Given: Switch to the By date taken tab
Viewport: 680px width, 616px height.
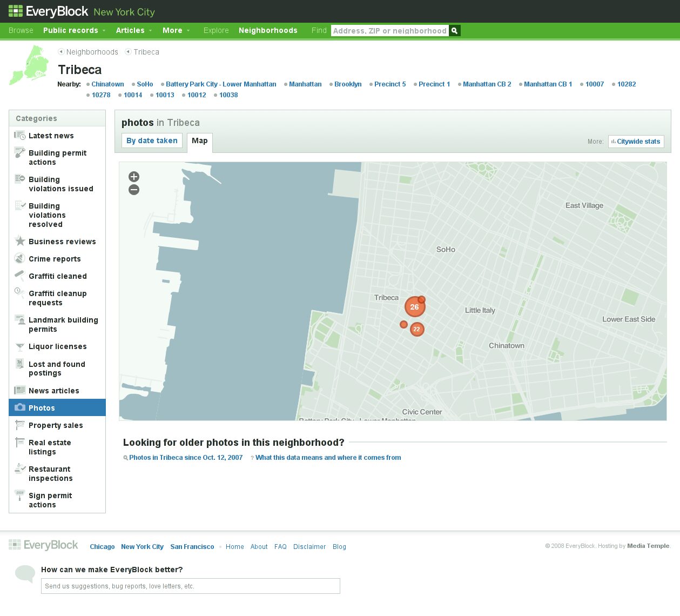Looking at the screenshot, I should pos(152,140).
